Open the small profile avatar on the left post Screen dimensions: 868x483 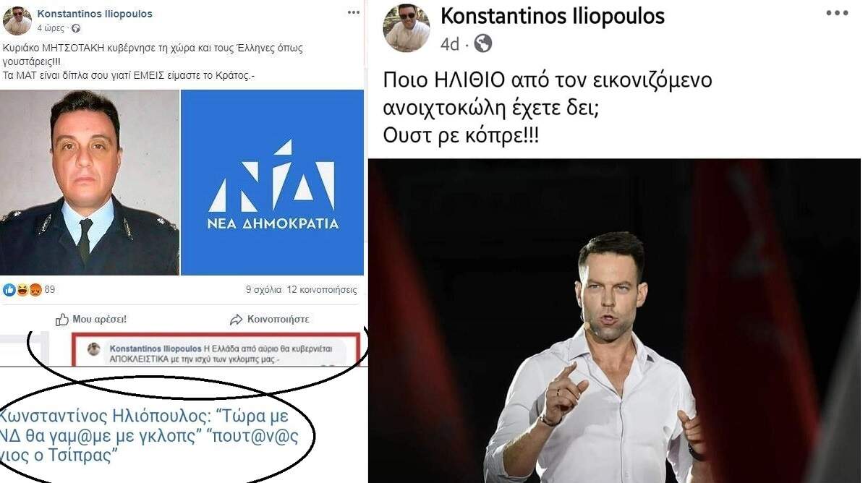click(17, 20)
